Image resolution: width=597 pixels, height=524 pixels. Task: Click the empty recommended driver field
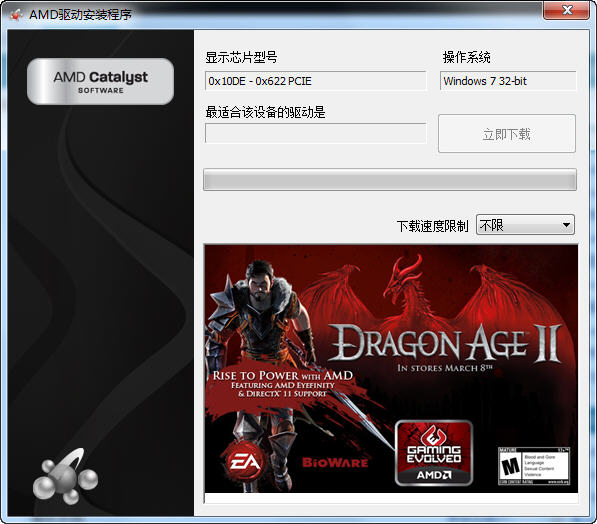315,133
